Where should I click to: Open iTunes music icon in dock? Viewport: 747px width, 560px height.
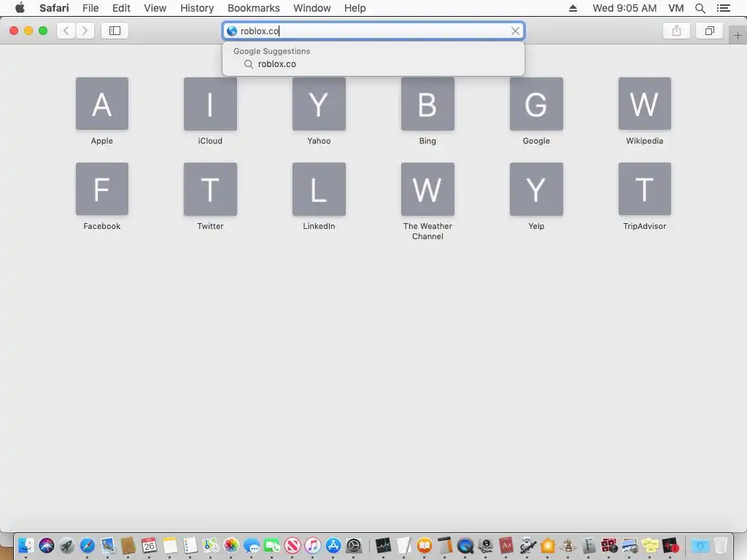(x=313, y=545)
